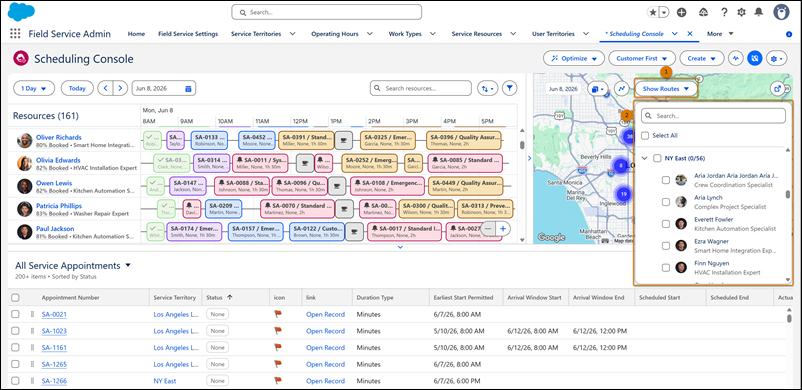Open the Oliver Richards resource link
Image resolution: width=802 pixels, height=390 pixels.
(x=58, y=137)
